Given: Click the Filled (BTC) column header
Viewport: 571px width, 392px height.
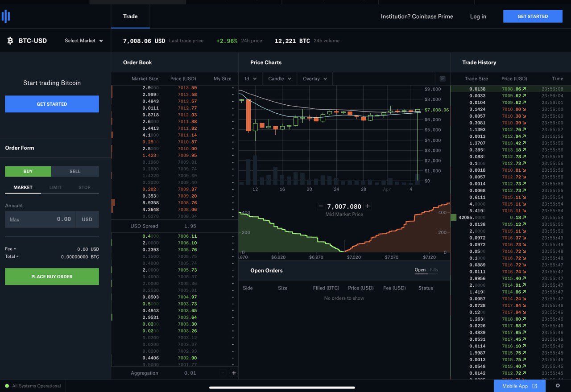Looking at the screenshot, I should 326,288.
